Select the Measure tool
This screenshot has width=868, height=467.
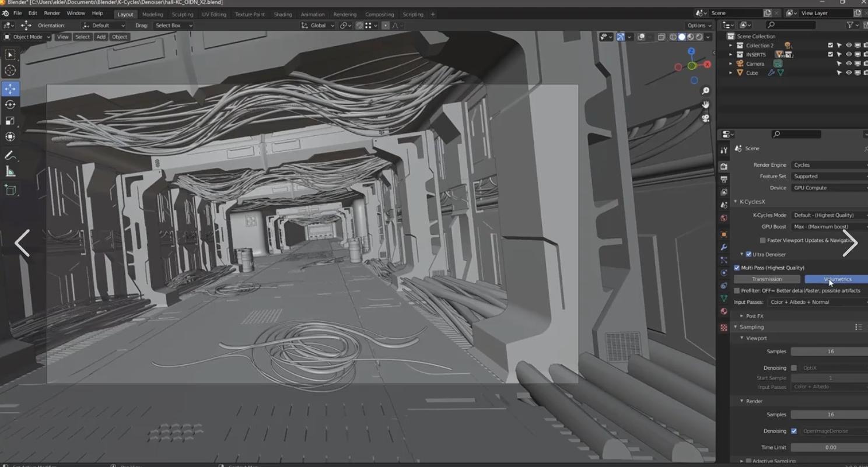10,171
